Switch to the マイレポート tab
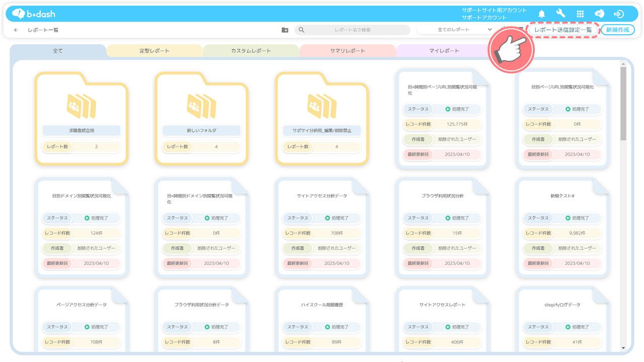This screenshot has width=644, height=362. coord(444,51)
